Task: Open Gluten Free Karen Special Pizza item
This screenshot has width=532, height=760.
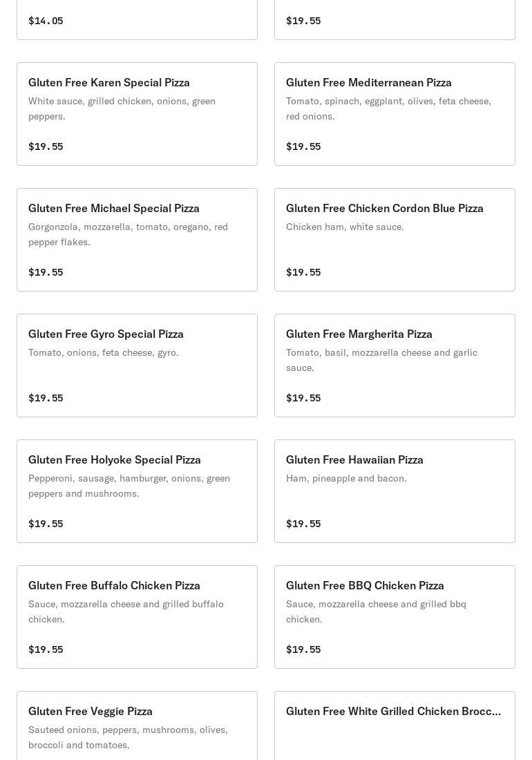Action: click(137, 114)
